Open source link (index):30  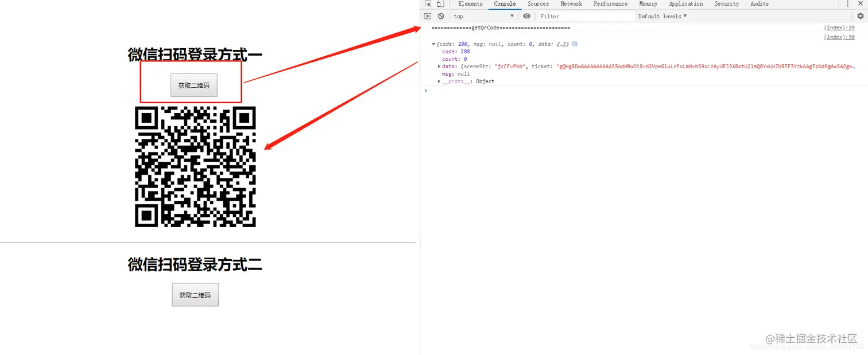pyautogui.click(x=839, y=37)
